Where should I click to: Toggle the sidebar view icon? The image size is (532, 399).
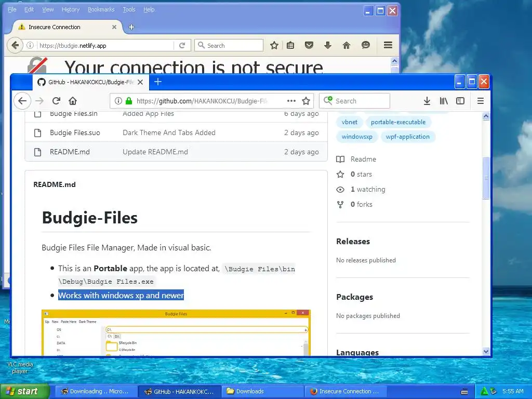point(460,101)
